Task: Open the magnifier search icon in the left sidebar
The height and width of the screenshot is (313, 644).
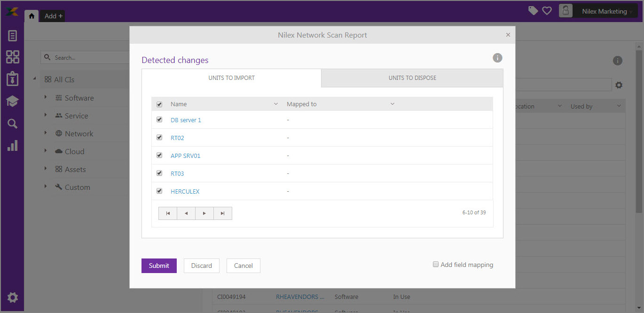Action: click(13, 124)
